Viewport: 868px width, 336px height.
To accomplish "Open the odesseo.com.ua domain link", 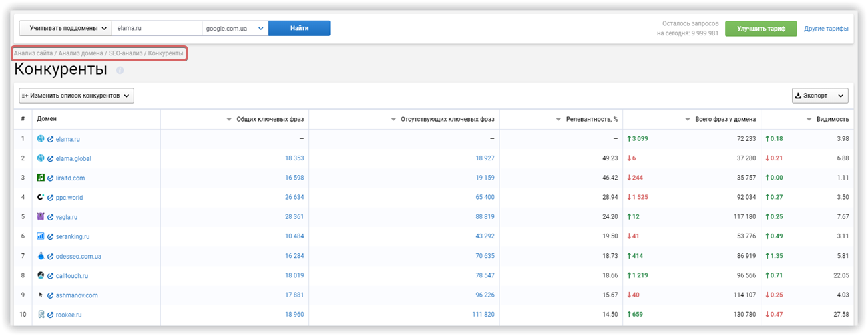I will (x=79, y=256).
